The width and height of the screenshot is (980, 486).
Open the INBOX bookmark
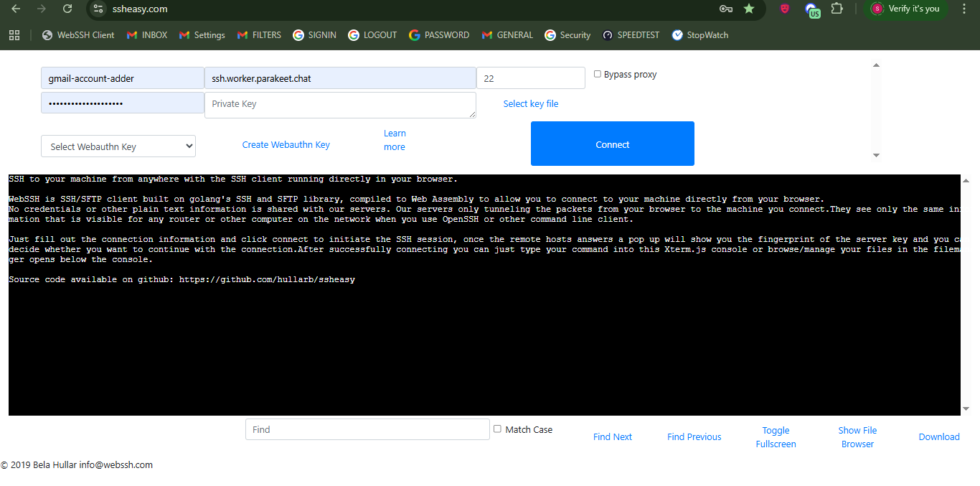click(x=147, y=34)
